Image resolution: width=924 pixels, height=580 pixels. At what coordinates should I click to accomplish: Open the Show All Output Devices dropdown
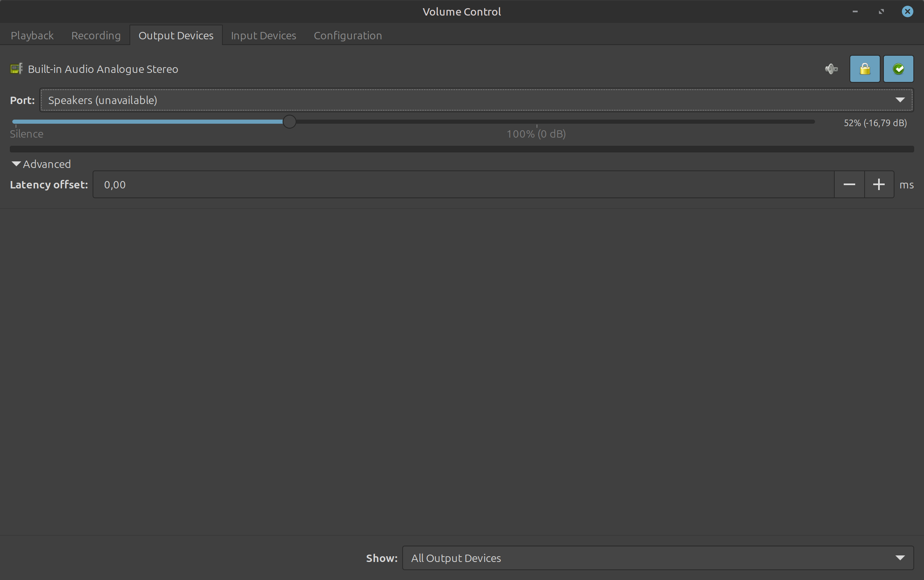(x=657, y=558)
